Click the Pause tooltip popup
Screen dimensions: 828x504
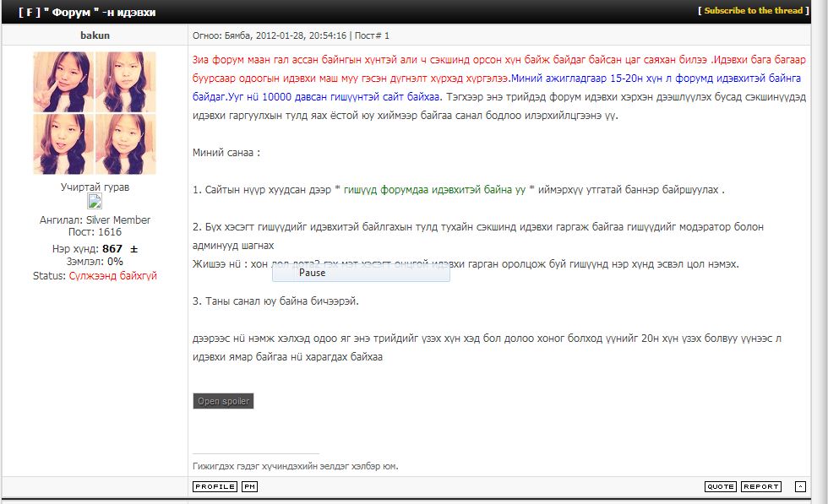click(x=362, y=273)
